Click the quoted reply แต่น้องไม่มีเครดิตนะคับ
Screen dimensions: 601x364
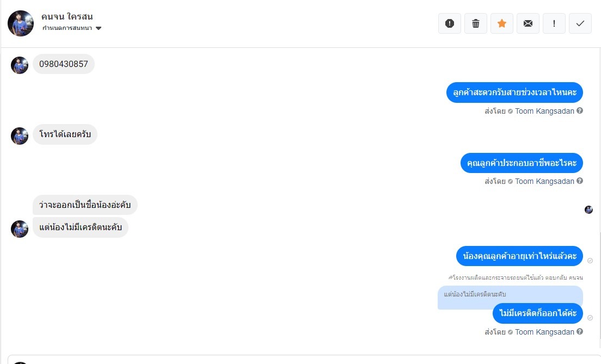click(x=510, y=297)
